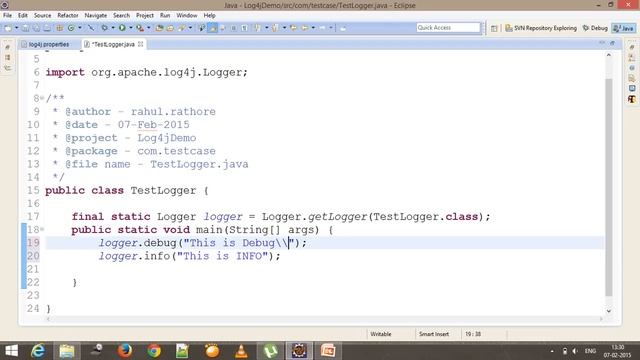Click the text logger.info on line 20
The width and height of the screenshot is (640, 360).
[134, 256]
